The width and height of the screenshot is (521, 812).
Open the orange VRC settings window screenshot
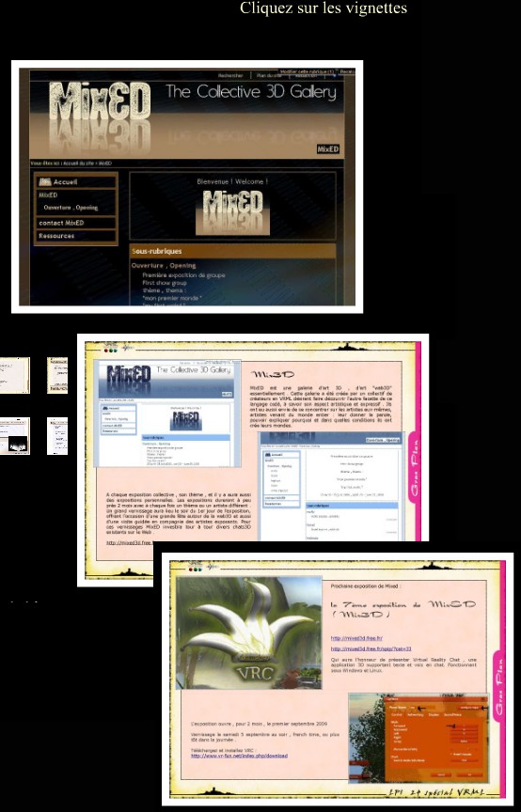(x=418, y=738)
